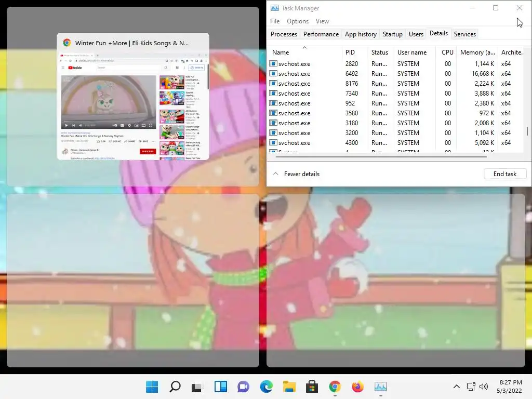Open Task View on taskbar
Viewport: 532px width, 399px height.
197,387
